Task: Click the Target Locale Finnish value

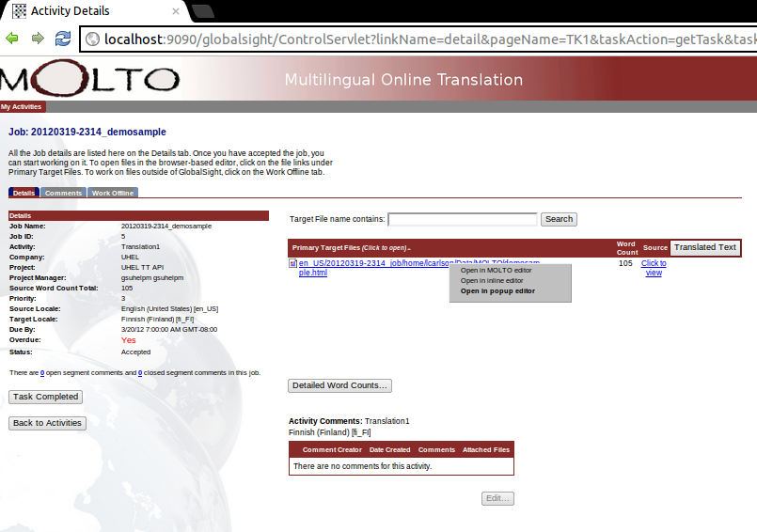Action: click(157, 319)
